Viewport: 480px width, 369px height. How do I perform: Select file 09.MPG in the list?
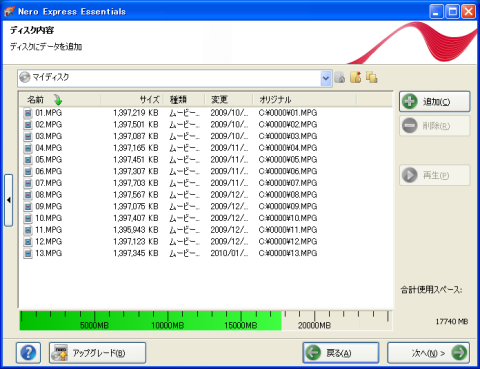pos(49,206)
